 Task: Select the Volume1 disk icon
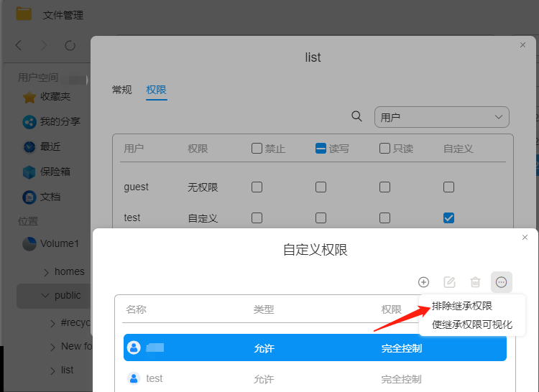29,243
